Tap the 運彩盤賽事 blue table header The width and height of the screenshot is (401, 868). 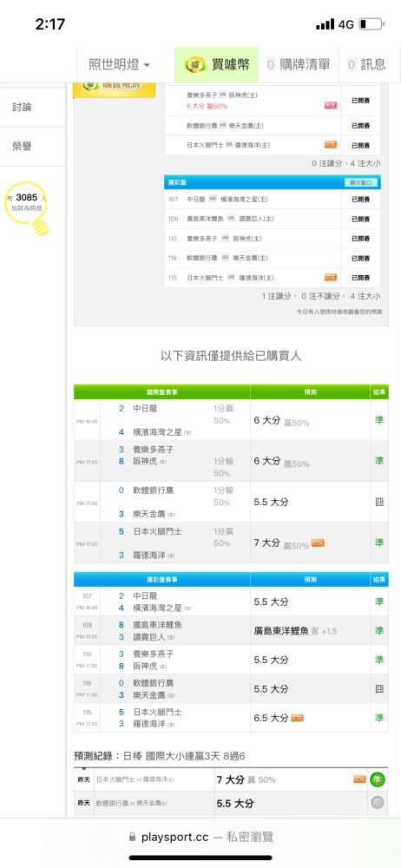coord(161,579)
